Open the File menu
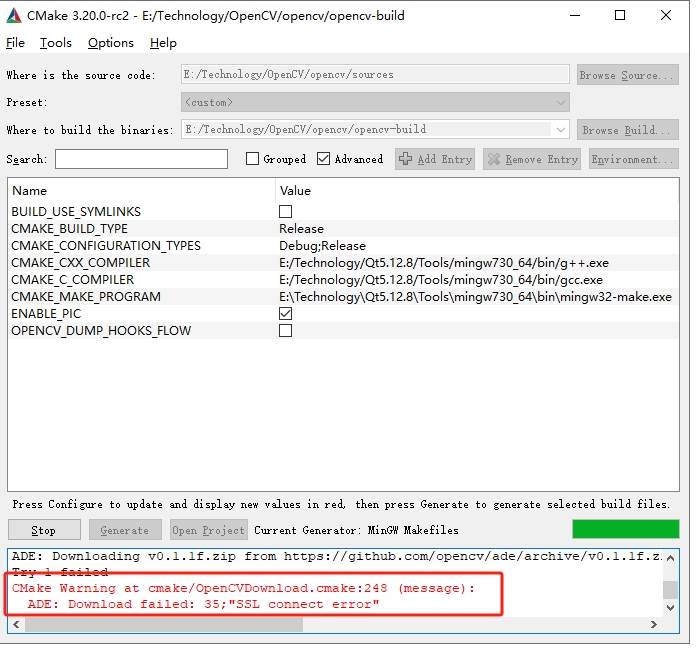697x651 pixels. pyautogui.click(x=16, y=43)
